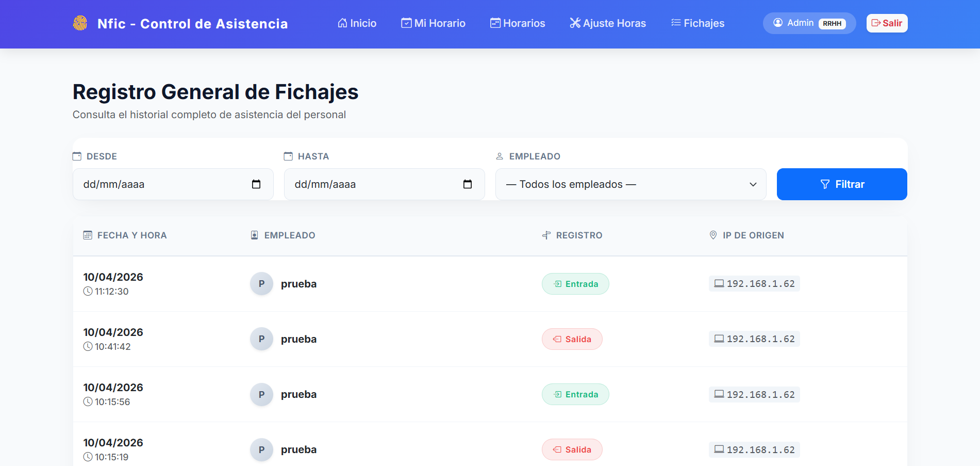Image resolution: width=980 pixels, height=466 pixels.
Task: Open the Hasta date picker calendar icon
Action: (x=468, y=184)
